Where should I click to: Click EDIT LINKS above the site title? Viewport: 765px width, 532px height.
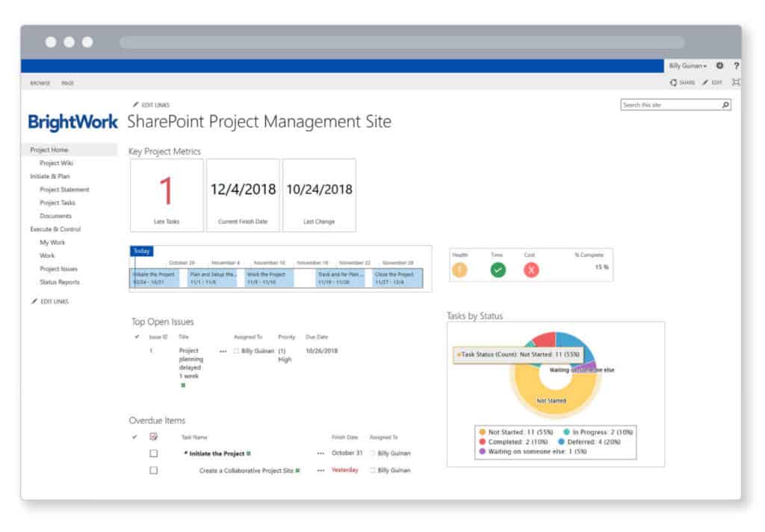tap(151, 105)
